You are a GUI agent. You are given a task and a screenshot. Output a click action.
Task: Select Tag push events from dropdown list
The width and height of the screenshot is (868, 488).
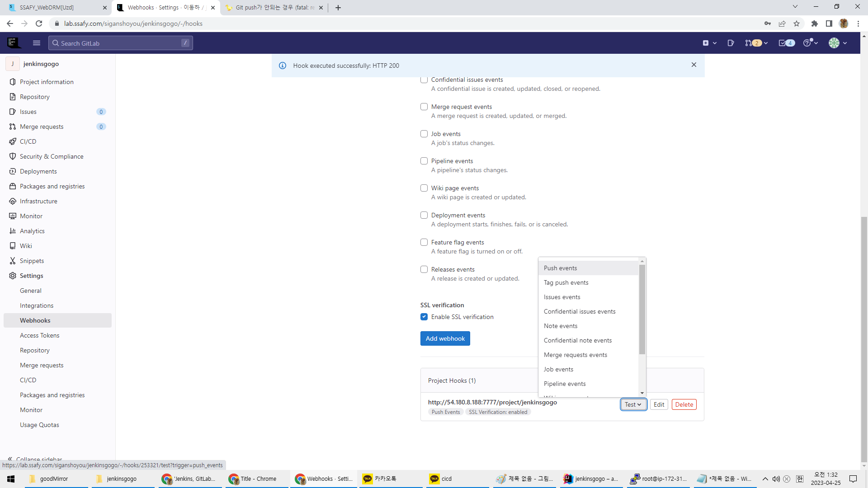pos(566,282)
